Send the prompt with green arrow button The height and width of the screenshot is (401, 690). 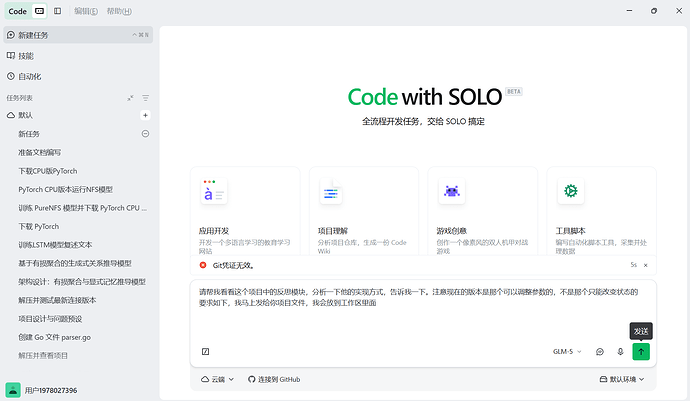point(641,351)
